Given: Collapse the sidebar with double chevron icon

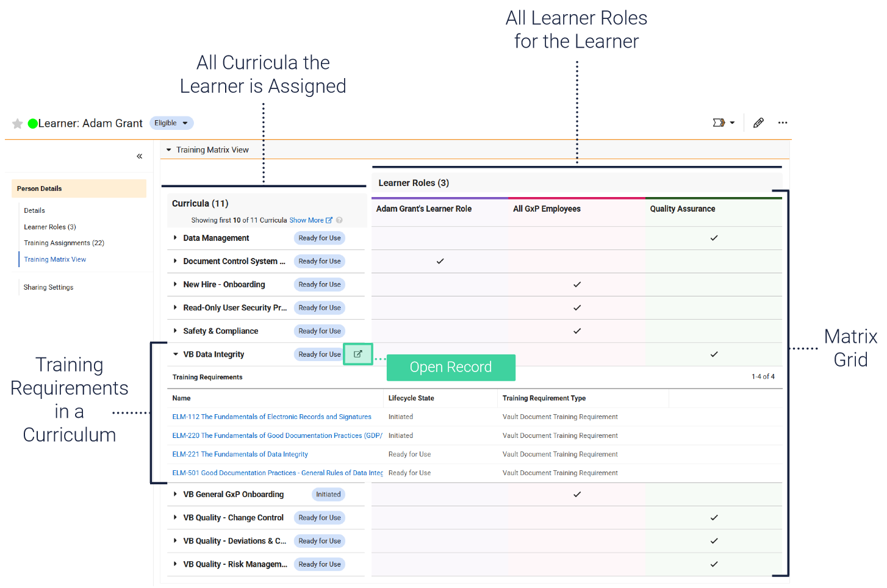Looking at the screenshot, I should (x=140, y=156).
